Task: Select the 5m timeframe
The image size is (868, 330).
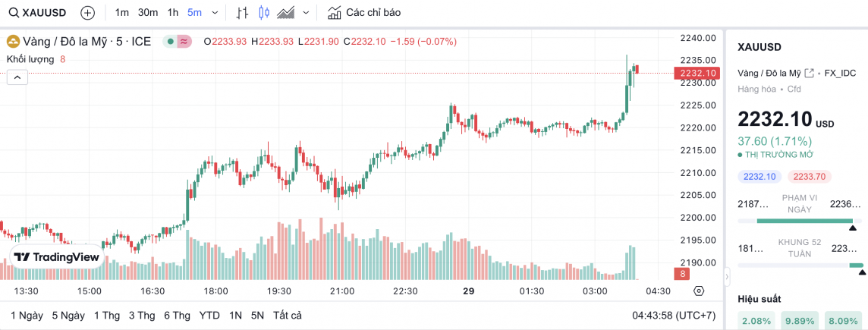Action: [x=194, y=13]
